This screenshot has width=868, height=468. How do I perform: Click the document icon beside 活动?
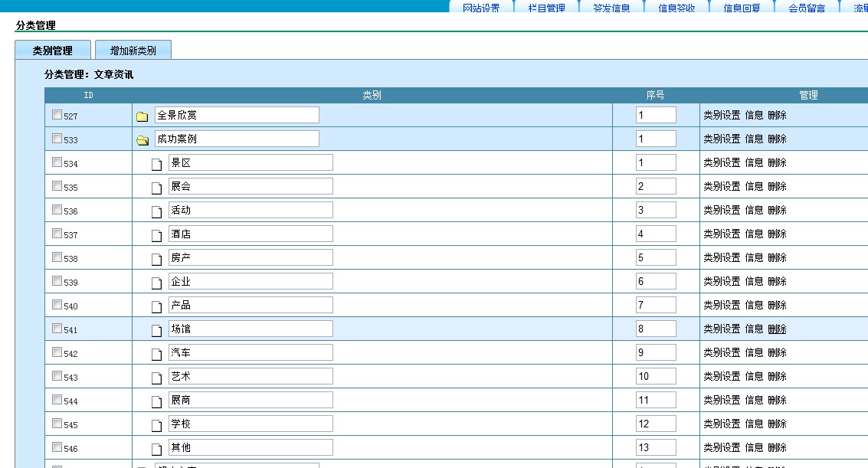[156, 211]
